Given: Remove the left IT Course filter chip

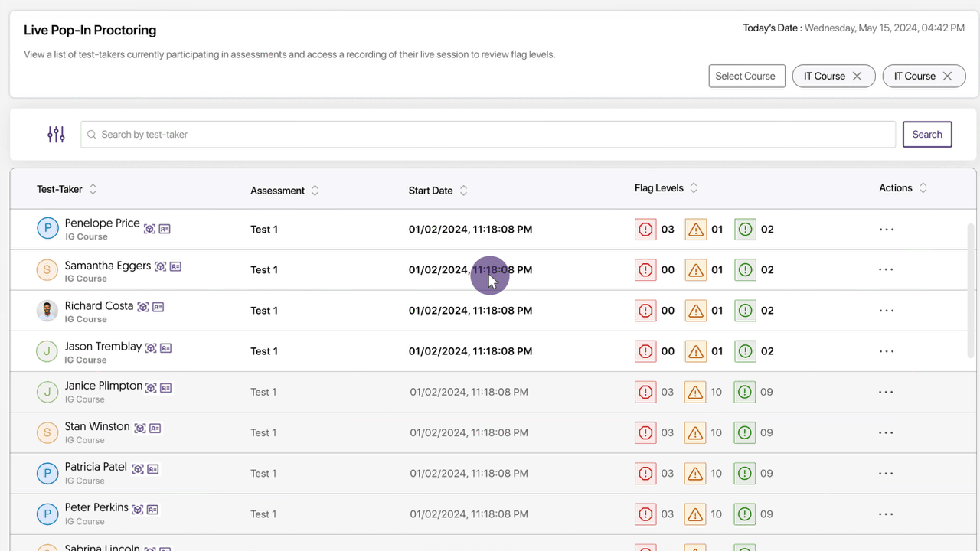Looking at the screenshot, I should 857,77.
